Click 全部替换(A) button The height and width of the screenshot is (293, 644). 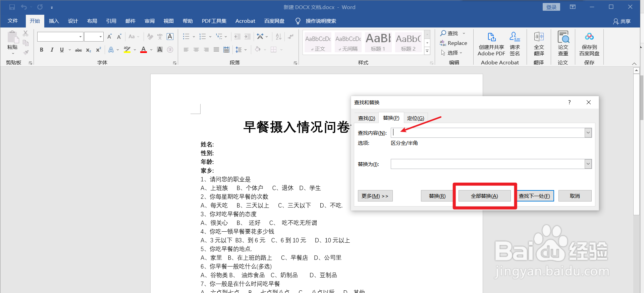[484, 196]
